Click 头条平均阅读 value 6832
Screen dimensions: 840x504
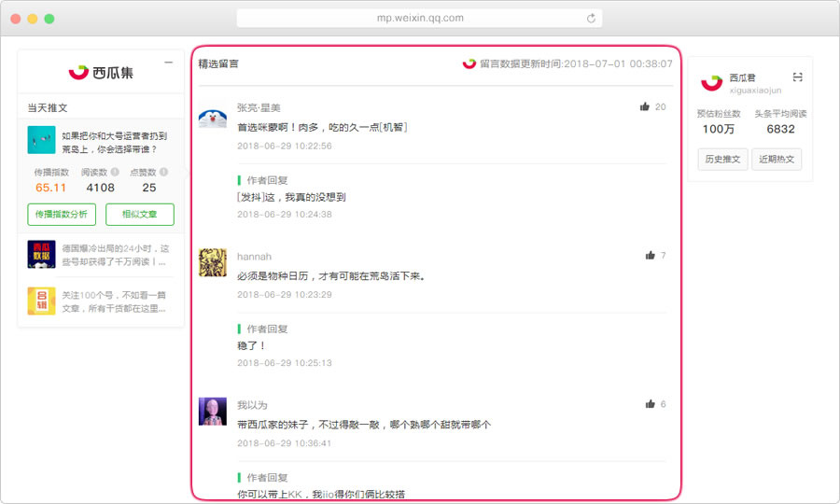[780, 129]
